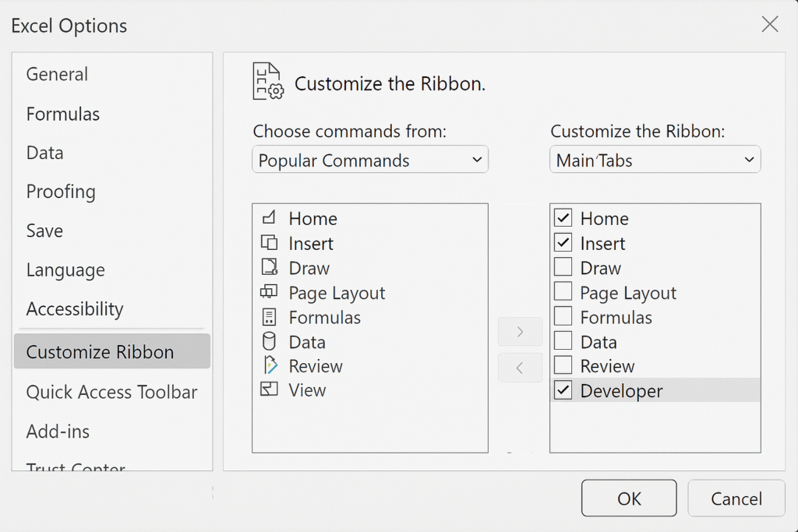Enable the Formulas tab checkbox

(563, 316)
